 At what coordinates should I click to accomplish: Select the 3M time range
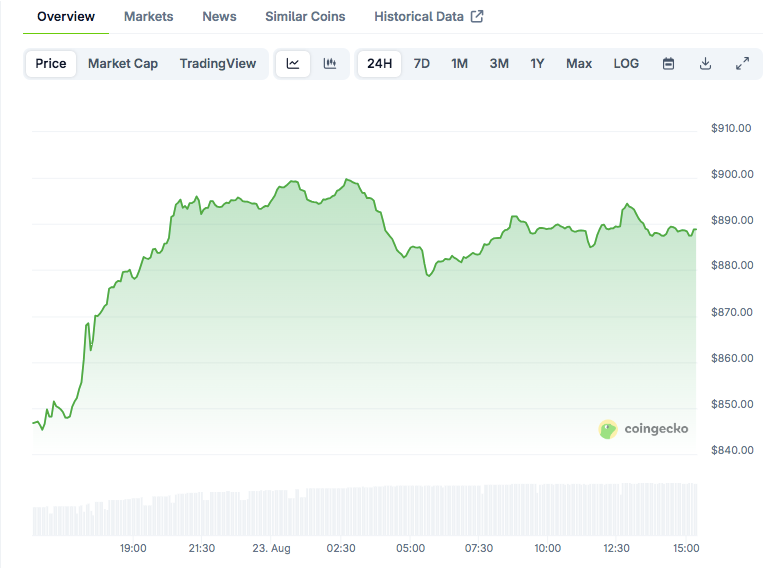(x=499, y=63)
